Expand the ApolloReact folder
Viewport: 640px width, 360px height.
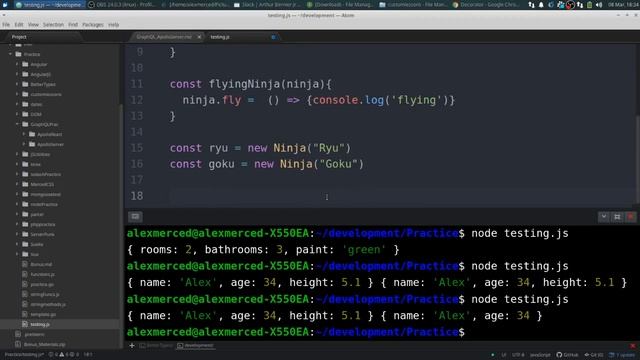[x=24, y=134]
